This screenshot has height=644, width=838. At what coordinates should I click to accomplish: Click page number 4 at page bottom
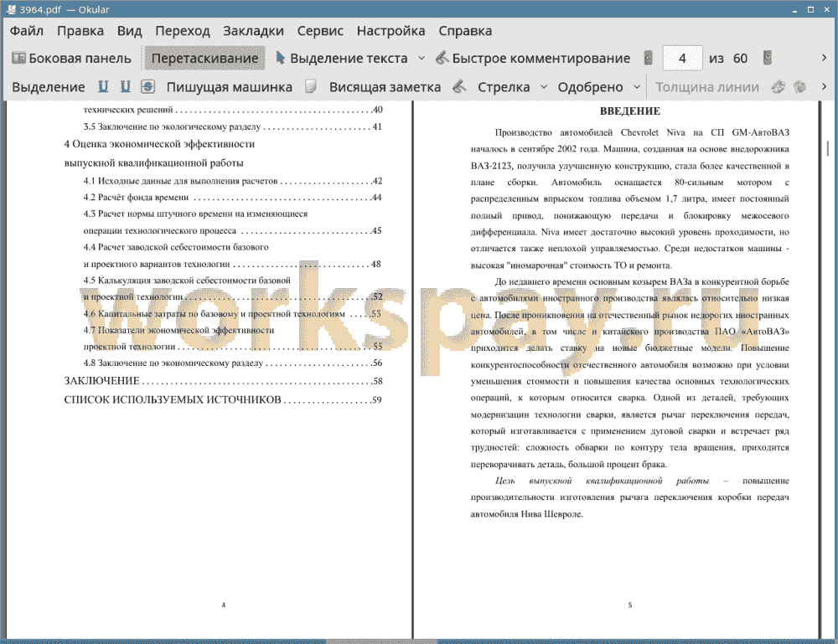[224, 605]
